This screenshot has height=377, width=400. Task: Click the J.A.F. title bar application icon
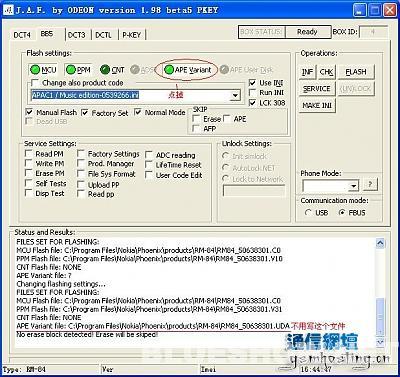tap(8, 10)
